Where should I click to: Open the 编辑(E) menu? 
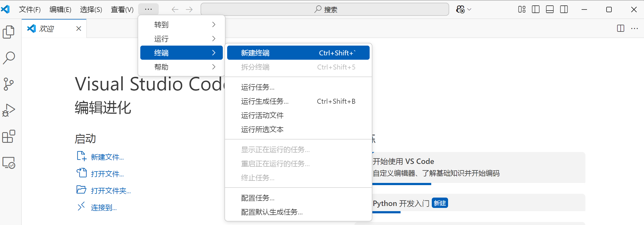coord(60,9)
